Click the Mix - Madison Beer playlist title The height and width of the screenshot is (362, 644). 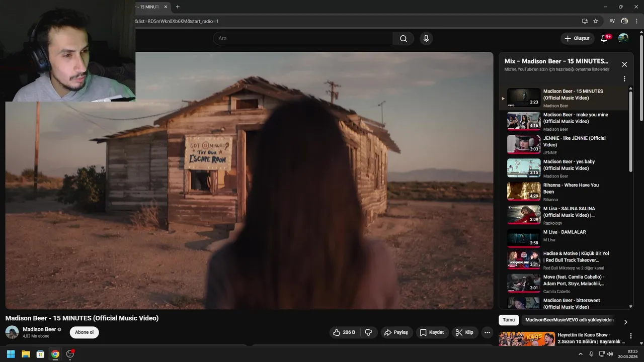pyautogui.click(x=556, y=61)
